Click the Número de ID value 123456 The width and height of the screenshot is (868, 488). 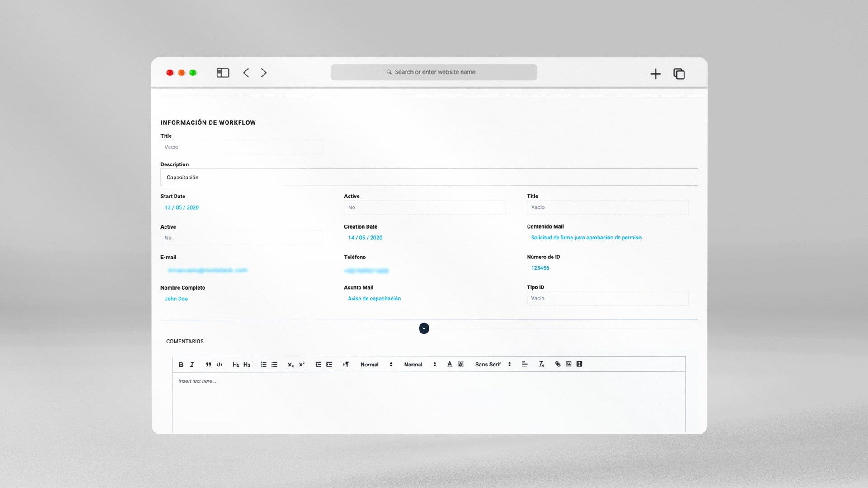[540, 268]
